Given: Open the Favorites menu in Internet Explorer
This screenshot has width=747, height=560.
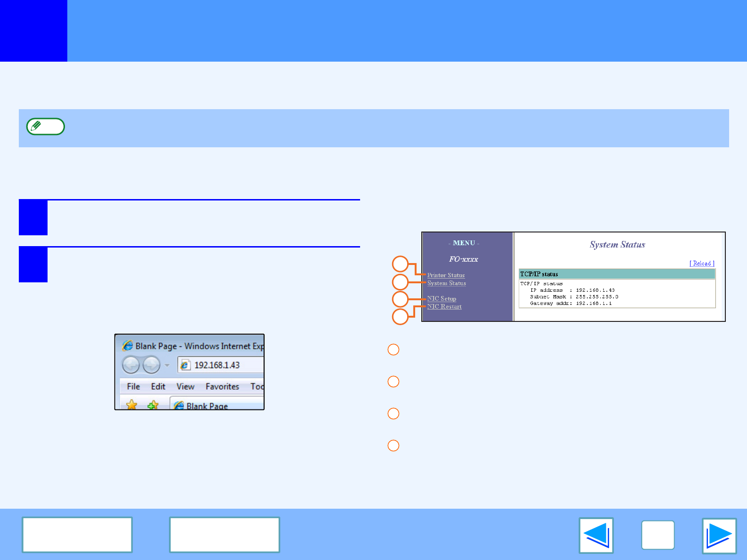Looking at the screenshot, I should click(222, 386).
